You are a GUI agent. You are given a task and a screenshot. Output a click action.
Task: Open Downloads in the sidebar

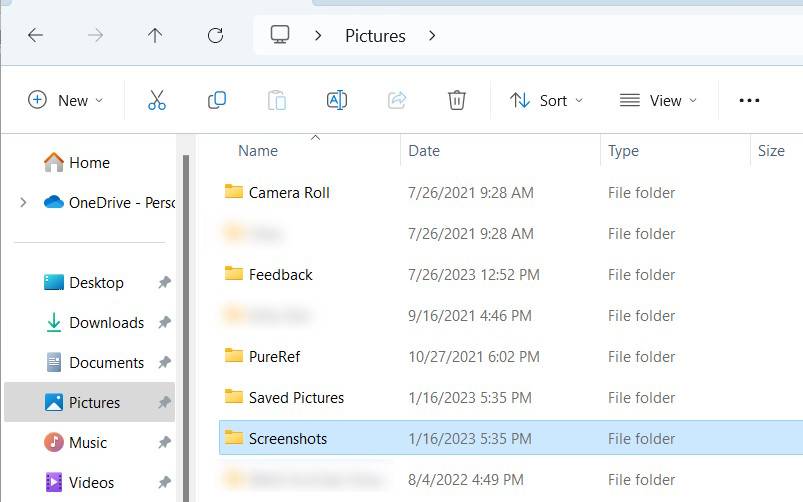click(x=106, y=322)
